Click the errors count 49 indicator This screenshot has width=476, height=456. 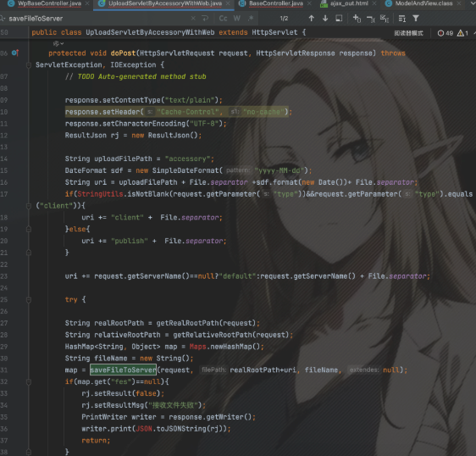pos(446,33)
